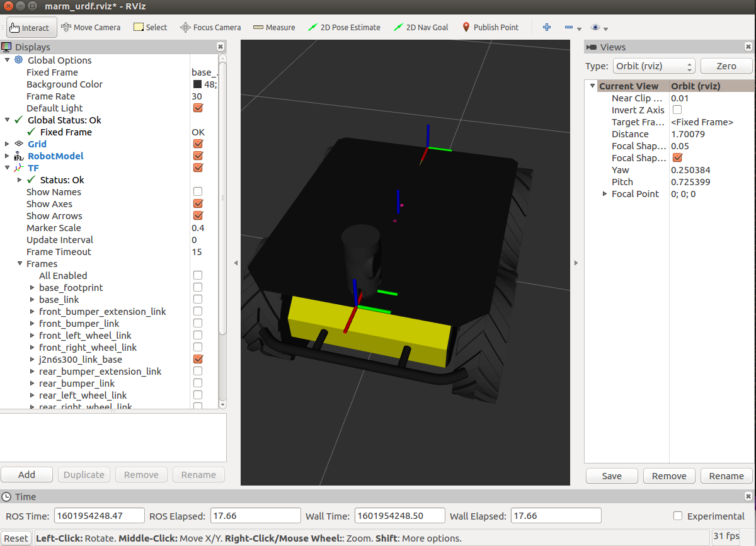Toggle the Experimental checkbox
Image resolution: width=756 pixels, height=546 pixels.
[x=678, y=516]
